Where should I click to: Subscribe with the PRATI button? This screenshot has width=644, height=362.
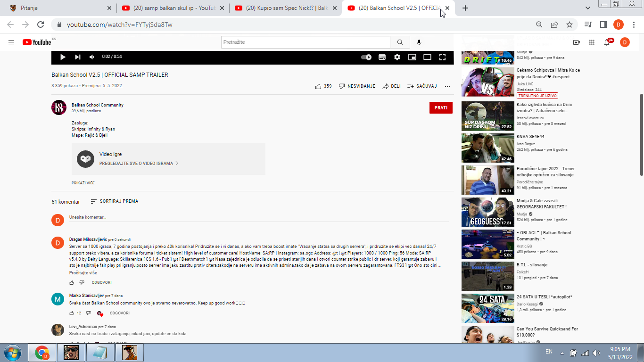(x=441, y=108)
